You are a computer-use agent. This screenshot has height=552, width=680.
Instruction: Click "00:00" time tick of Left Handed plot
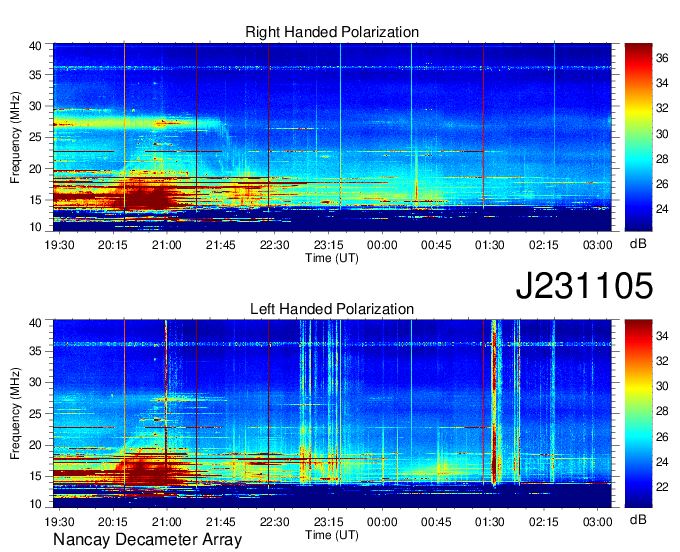click(x=382, y=522)
